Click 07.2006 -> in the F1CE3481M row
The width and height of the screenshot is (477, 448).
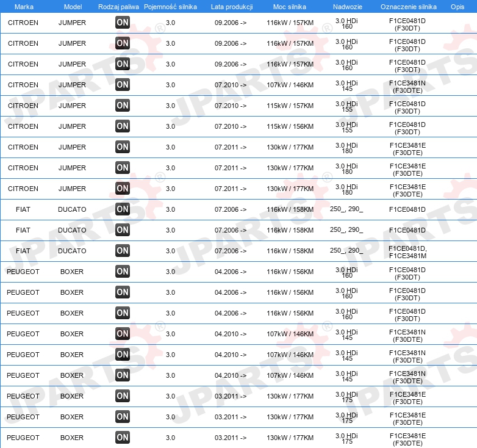pos(231,251)
